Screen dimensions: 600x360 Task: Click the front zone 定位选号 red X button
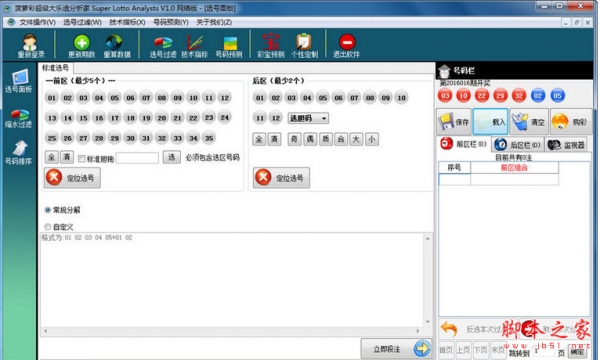click(x=72, y=178)
